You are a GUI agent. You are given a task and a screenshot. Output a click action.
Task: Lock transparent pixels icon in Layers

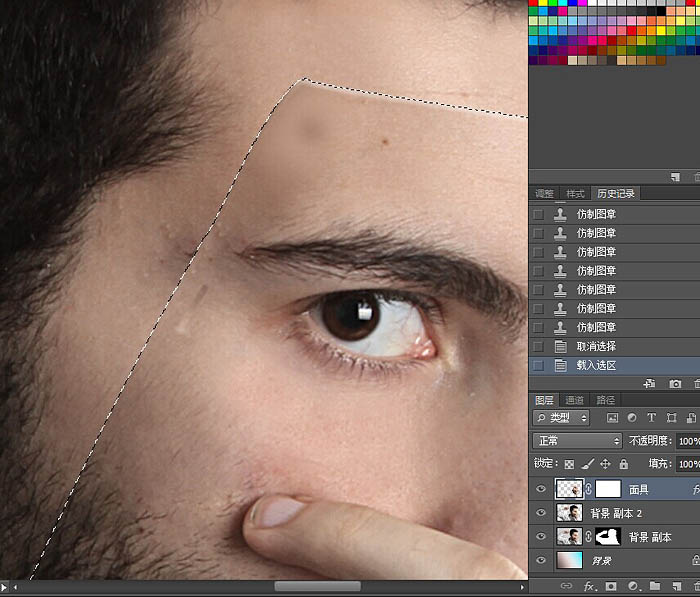click(569, 464)
